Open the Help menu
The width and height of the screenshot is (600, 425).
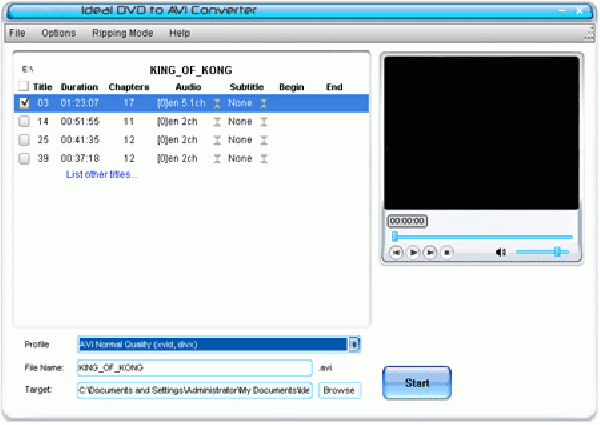pos(179,33)
